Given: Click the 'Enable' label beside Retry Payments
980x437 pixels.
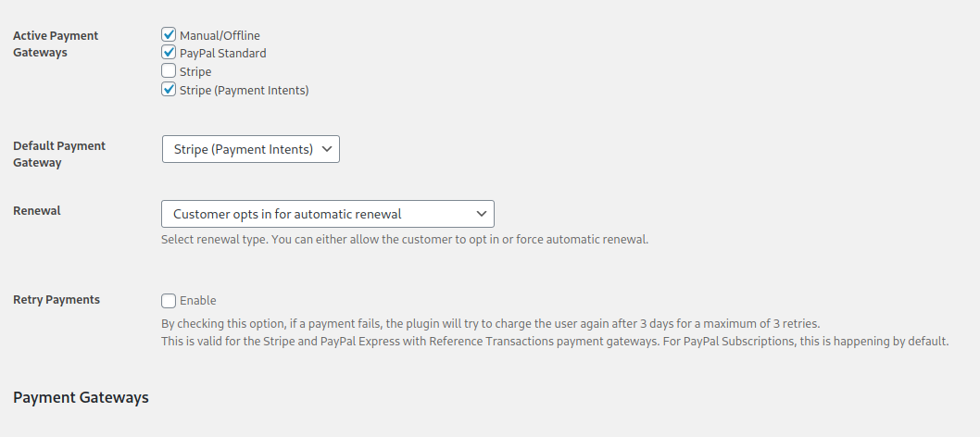Looking at the screenshot, I should 197,301.
